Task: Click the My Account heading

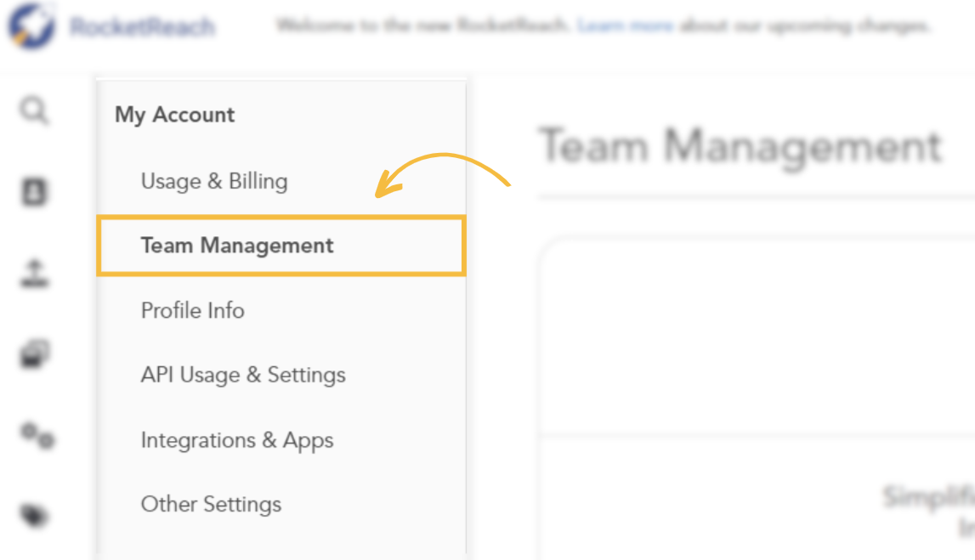Action: (x=175, y=115)
